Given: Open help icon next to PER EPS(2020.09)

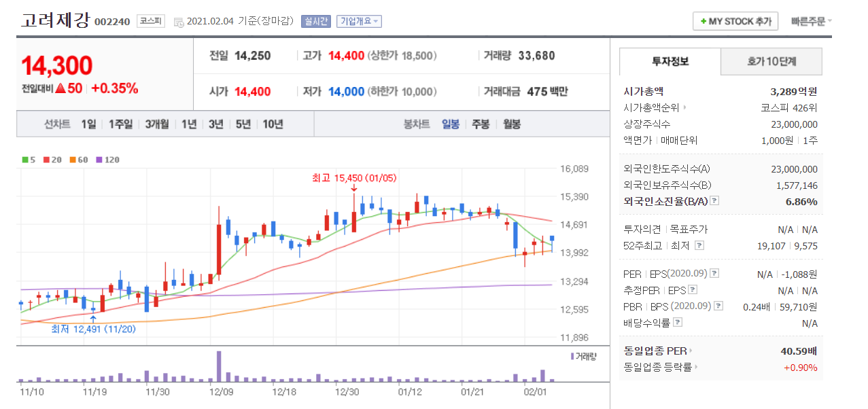Looking at the screenshot, I should (x=714, y=274).
